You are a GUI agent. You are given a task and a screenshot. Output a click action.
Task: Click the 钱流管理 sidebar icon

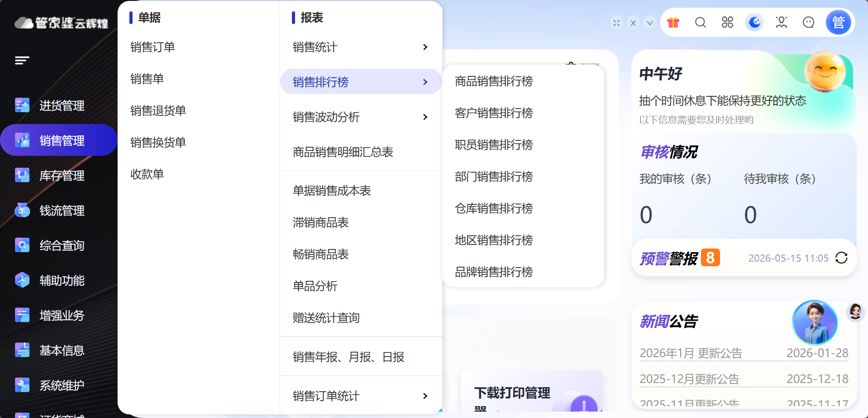point(22,210)
